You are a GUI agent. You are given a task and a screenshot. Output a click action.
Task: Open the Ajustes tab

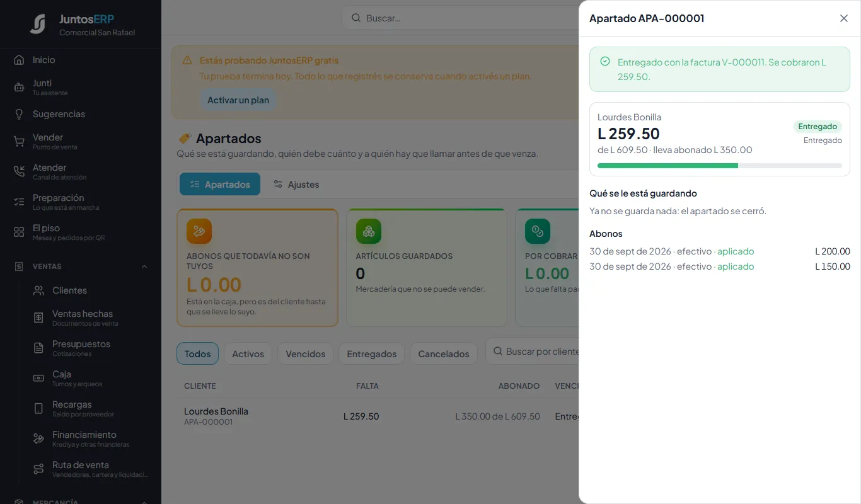[296, 184]
